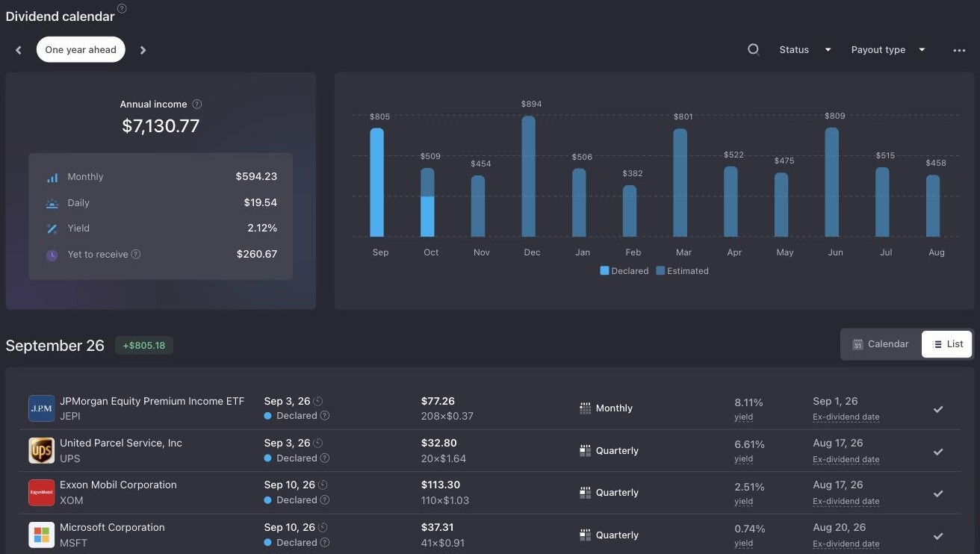Toggle the Estimated series in chart legend

pyautogui.click(x=683, y=271)
